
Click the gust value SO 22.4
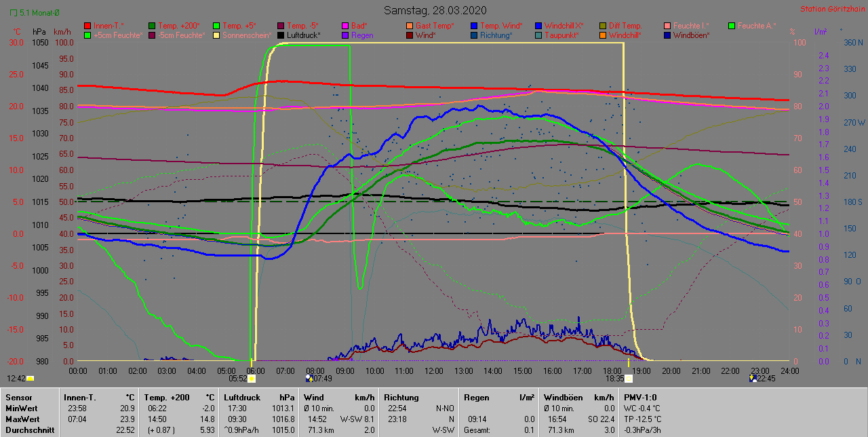click(601, 419)
